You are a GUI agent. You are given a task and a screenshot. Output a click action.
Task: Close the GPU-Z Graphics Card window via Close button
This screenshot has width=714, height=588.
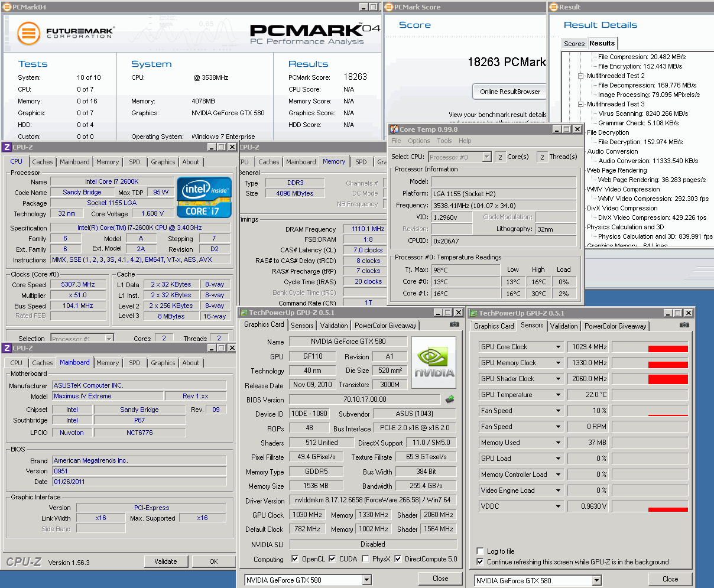point(440,579)
